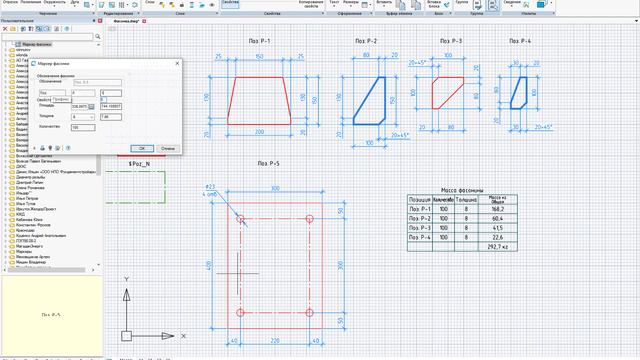This screenshot has height=360, width=640.
Task: Click the Группа tool
Action: [x=462, y=2]
